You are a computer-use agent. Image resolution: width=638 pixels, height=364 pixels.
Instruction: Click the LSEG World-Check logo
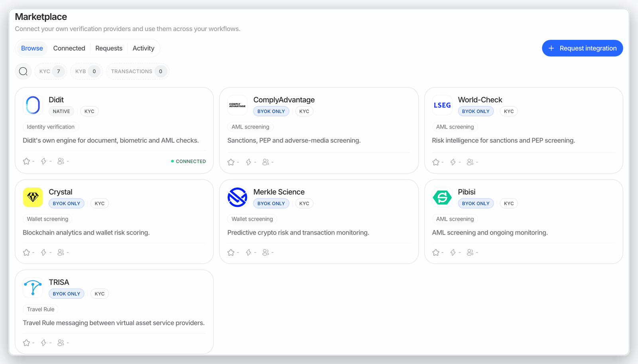click(x=442, y=105)
